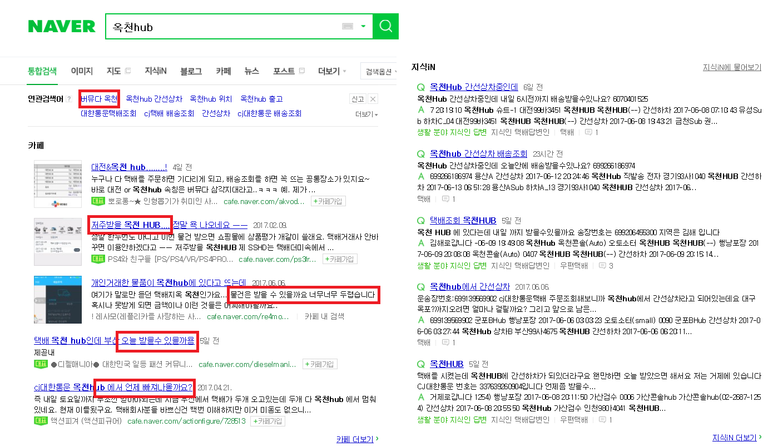
Task: Click 카페 더보기 link
Action: pos(357,439)
